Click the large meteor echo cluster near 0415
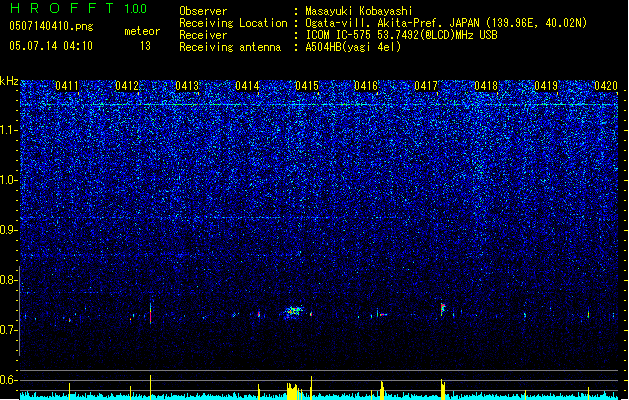This screenshot has height=400, width=629. click(x=294, y=312)
